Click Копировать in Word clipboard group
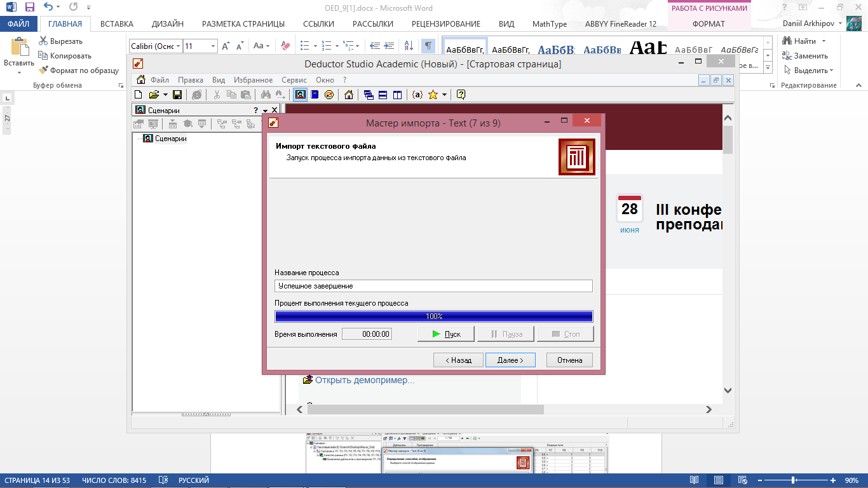The image size is (868, 488). click(65, 56)
